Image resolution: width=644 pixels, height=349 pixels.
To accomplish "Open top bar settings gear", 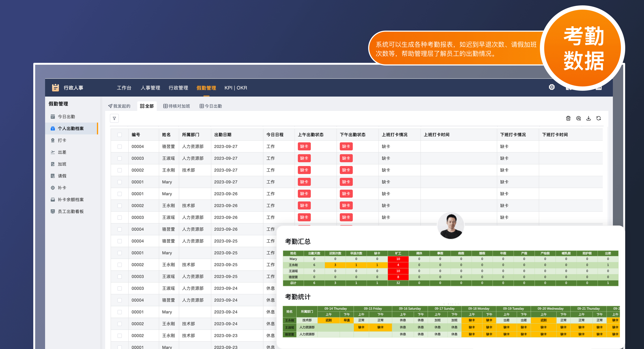I will (x=551, y=87).
